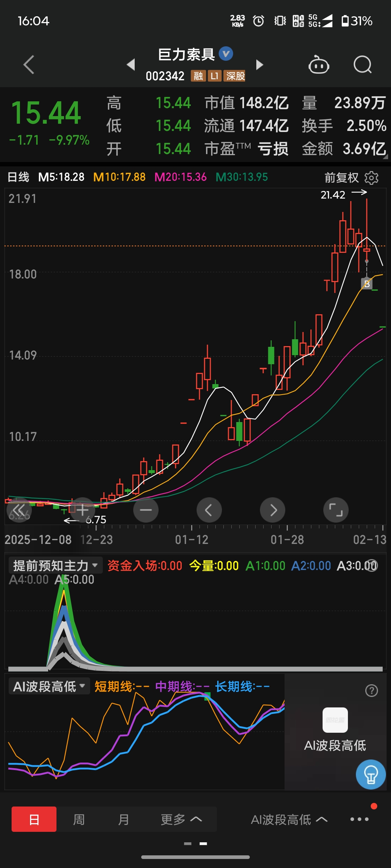Viewport: 391px width, 868px height.
Task: Open chart settings gear icon
Action: click(x=371, y=178)
